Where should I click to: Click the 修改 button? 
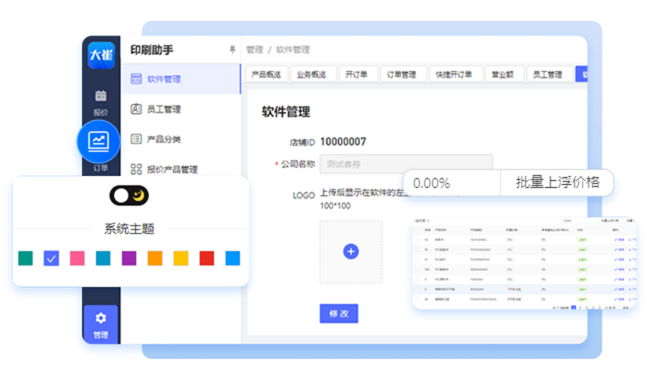coord(339,314)
